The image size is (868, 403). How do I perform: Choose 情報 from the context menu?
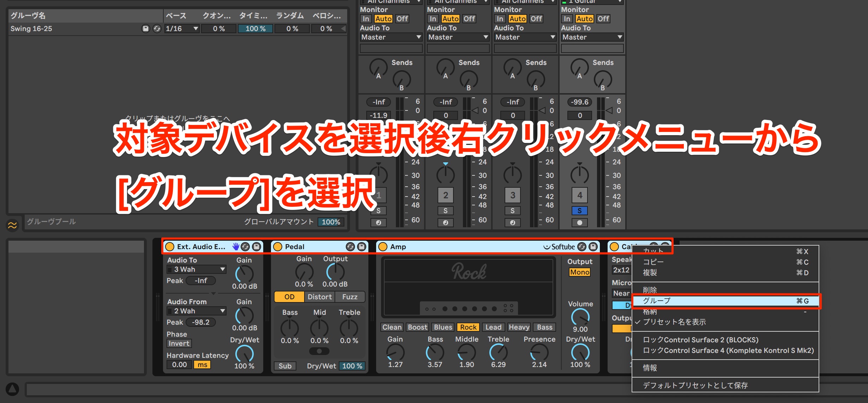(725, 368)
